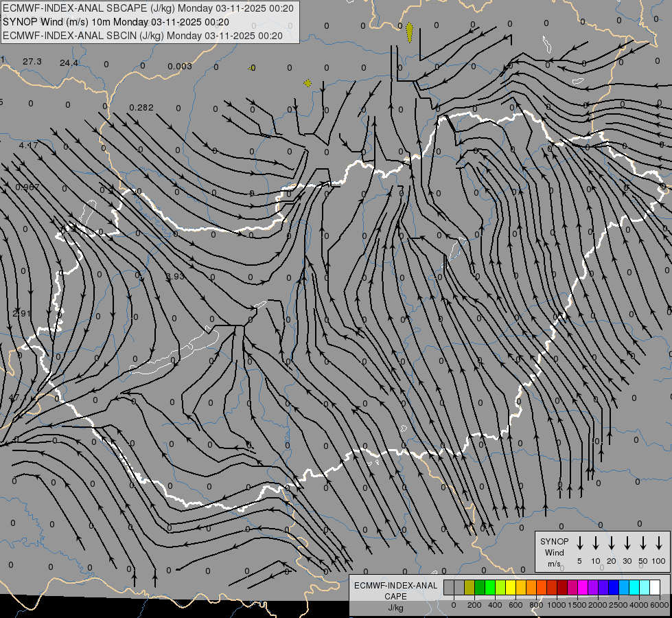Pick the purple CAPE legend swatch
This screenshot has width=672, height=618.
point(594,588)
